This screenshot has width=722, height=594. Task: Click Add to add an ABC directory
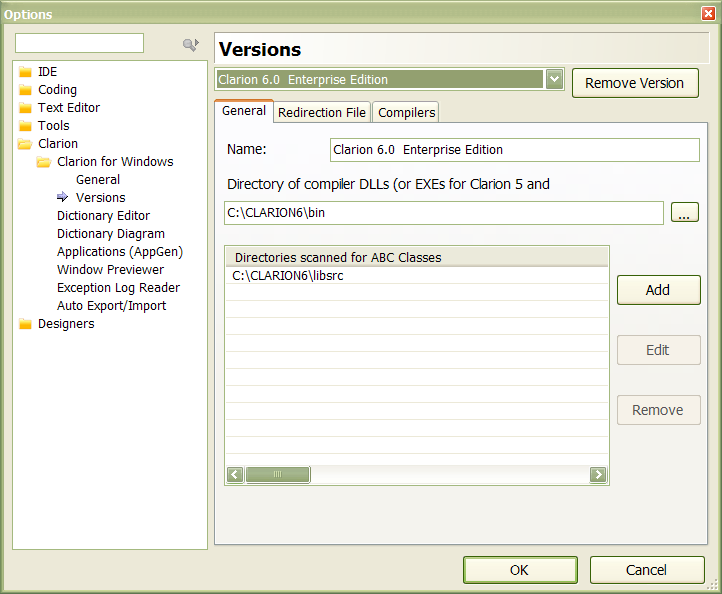pos(658,290)
